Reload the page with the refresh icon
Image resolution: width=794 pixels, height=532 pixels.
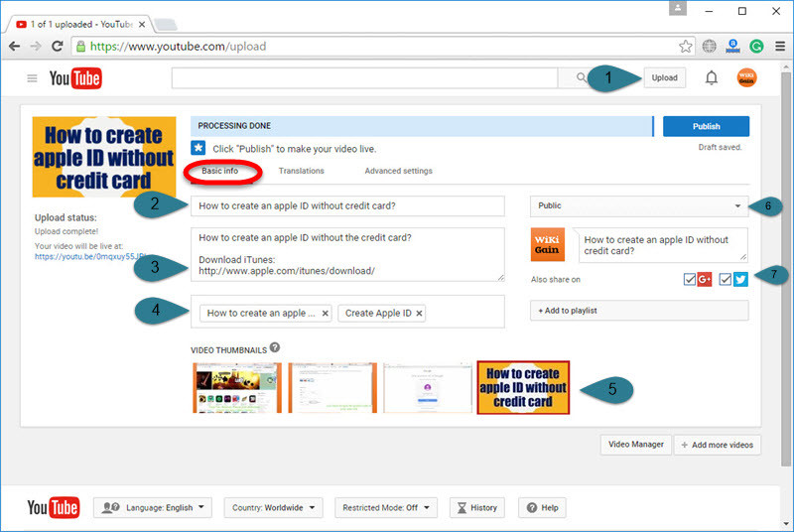pos(58,46)
